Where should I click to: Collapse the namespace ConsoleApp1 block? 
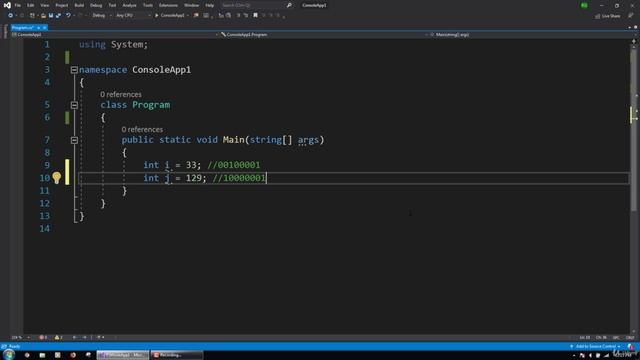coord(74,70)
